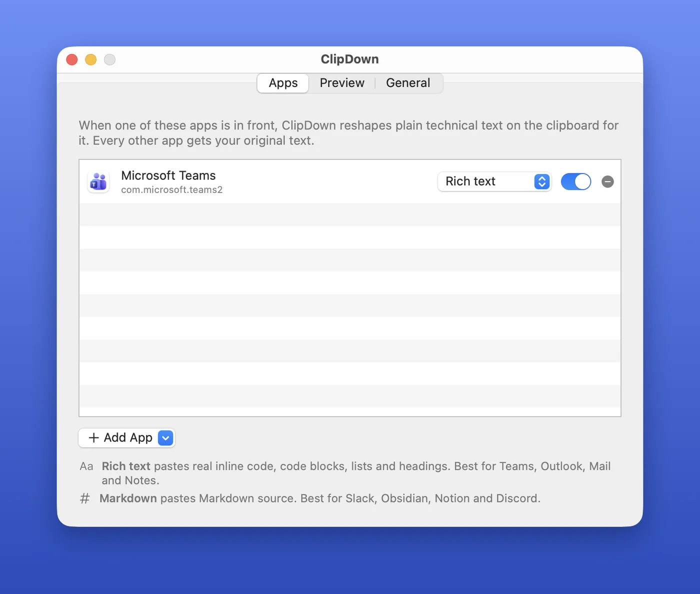Toggle off the Microsoft Teams switch
Viewport: 700px width, 594px height.
pos(576,181)
